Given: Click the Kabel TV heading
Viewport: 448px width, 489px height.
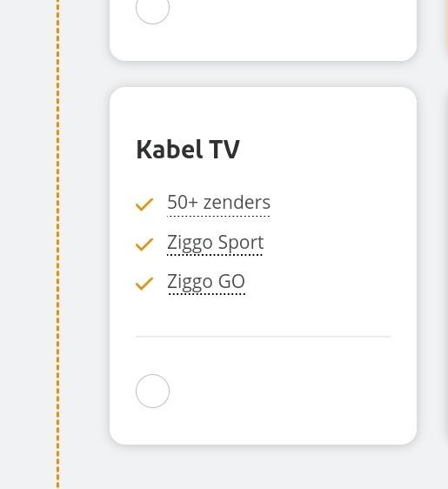Looking at the screenshot, I should click(188, 150).
